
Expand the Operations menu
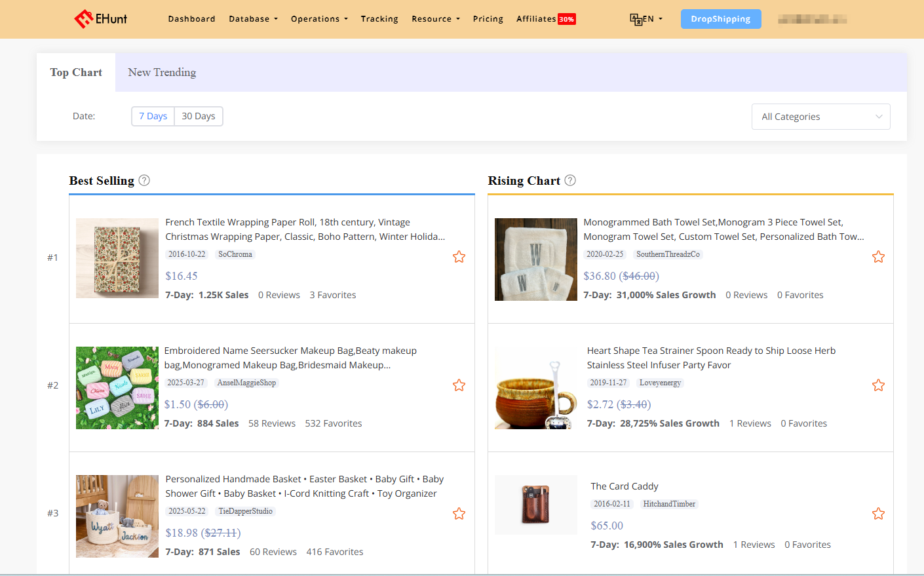[319, 19]
